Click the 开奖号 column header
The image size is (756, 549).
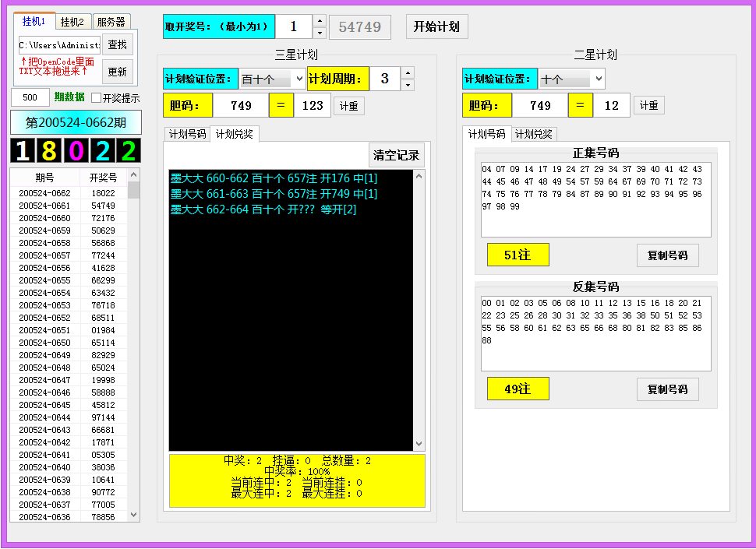click(103, 178)
